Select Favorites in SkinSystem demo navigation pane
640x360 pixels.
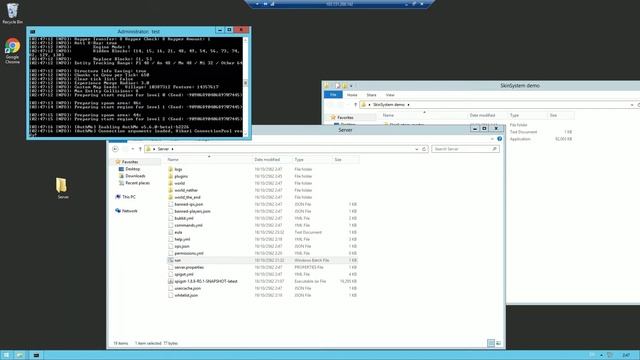coord(345,118)
